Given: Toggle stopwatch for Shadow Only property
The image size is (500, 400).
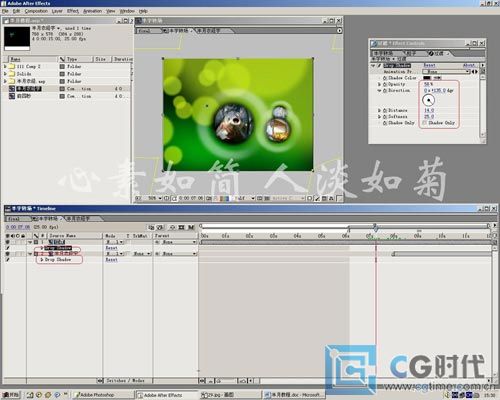Looking at the screenshot, I should pyautogui.click(x=385, y=123).
